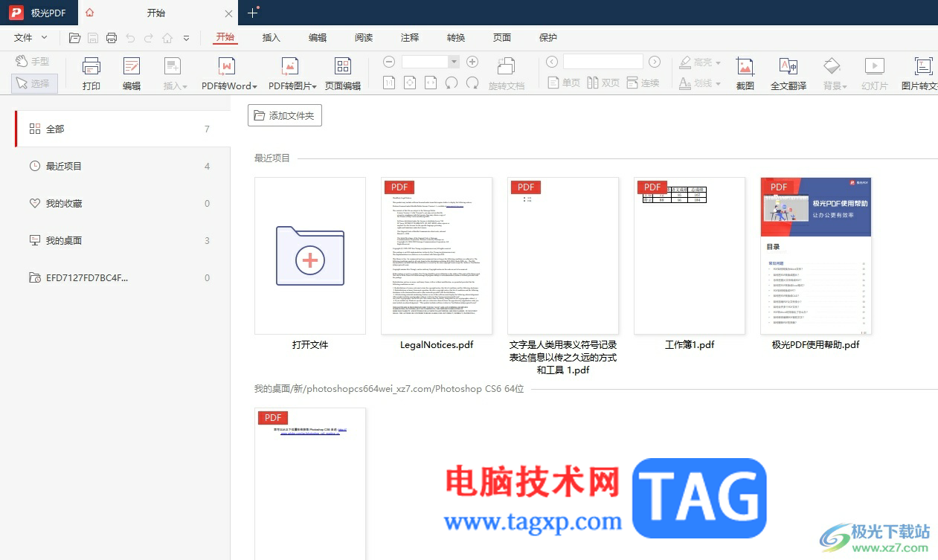This screenshot has height=560, width=938.
Task: Open the 工作簿1.pdf thumbnail
Action: pos(690,256)
